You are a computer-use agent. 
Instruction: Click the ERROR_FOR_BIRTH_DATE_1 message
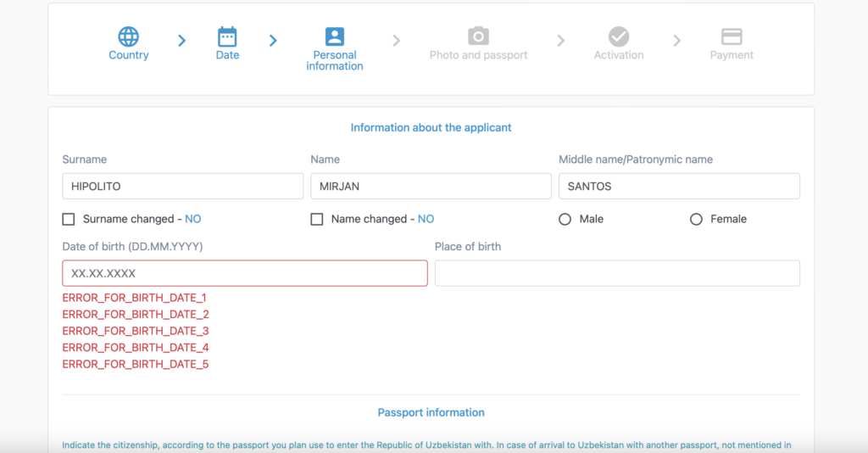coord(135,298)
